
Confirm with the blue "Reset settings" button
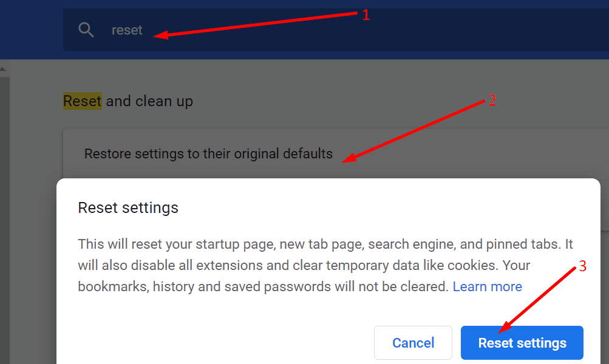pos(522,343)
